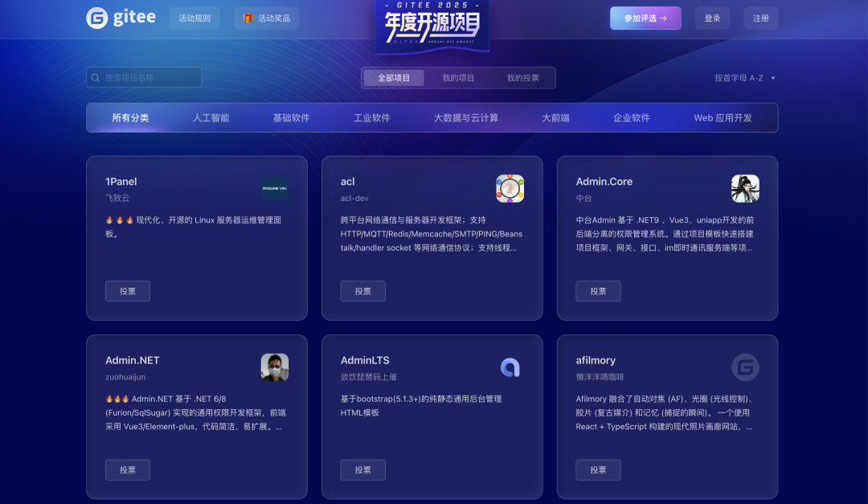Click the Gitee logo icon
868x504 pixels.
point(97,18)
